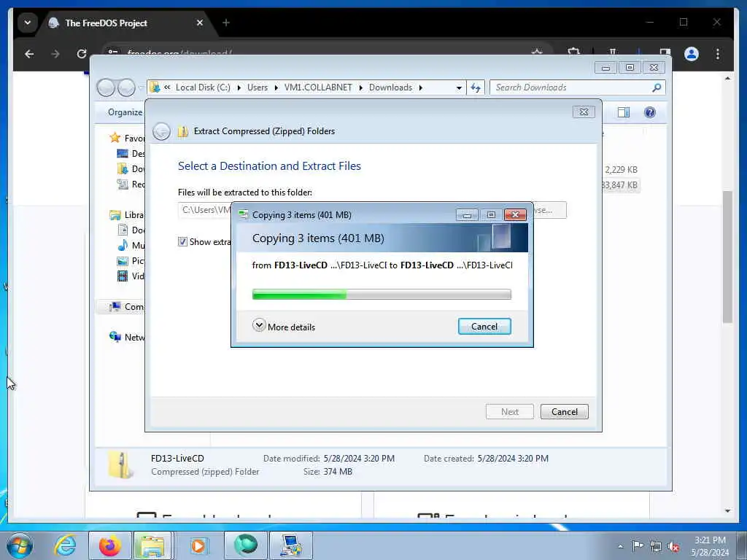Close The FreeDOS Project tab
747x560 pixels.
[x=200, y=23]
